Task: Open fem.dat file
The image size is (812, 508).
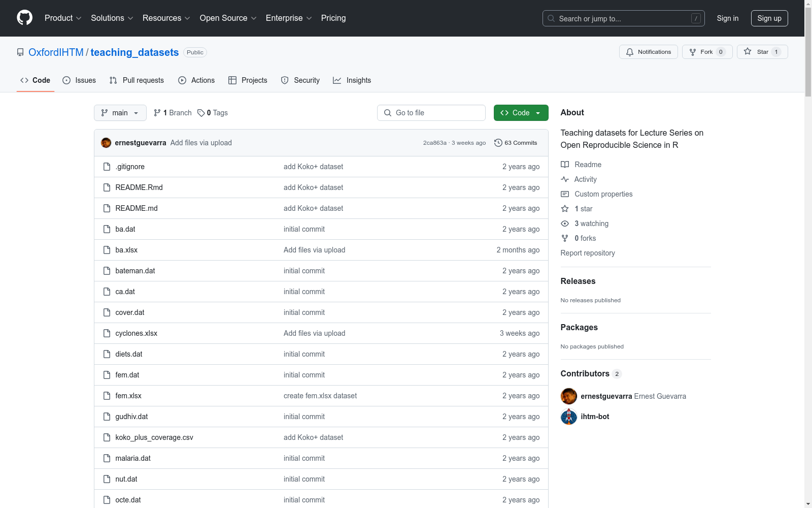Action: pyautogui.click(x=127, y=375)
